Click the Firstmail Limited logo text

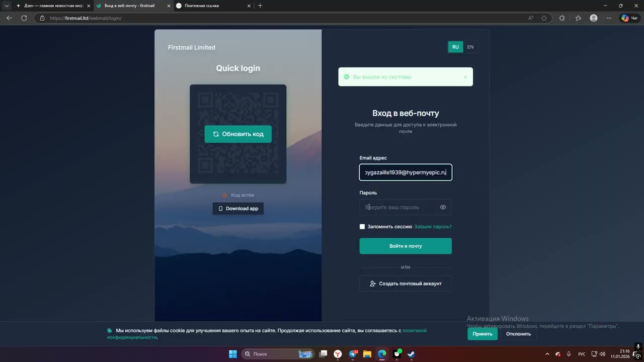point(192,47)
